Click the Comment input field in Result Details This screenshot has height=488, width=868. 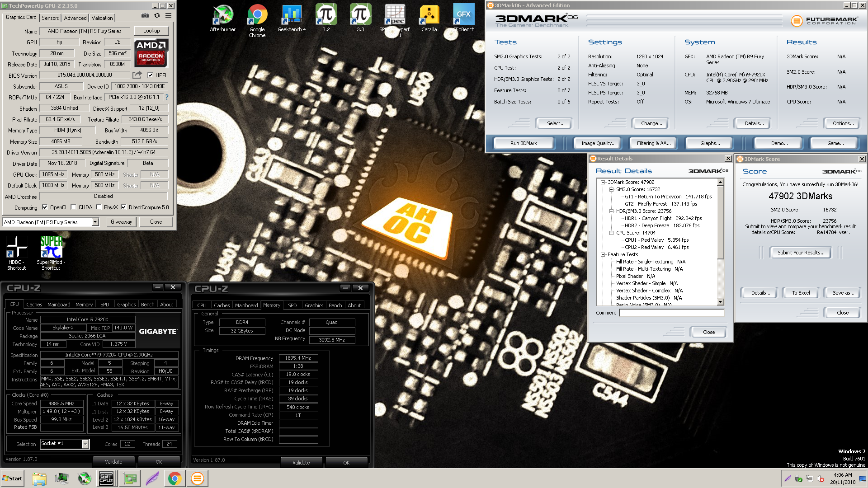point(671,313)
